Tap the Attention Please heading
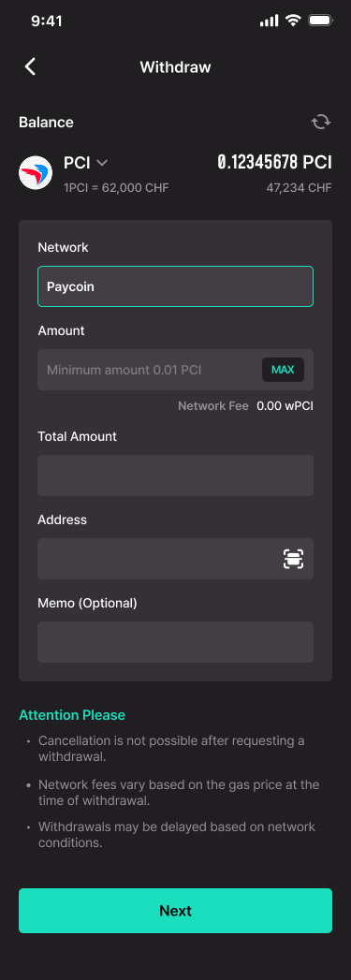Screen dimensions: 351x980 coord(72,715)
